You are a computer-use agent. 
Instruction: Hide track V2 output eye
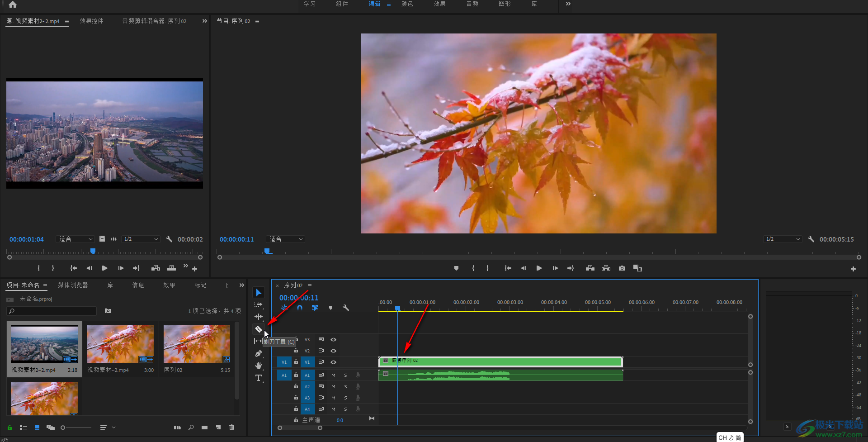coord(333,351)
